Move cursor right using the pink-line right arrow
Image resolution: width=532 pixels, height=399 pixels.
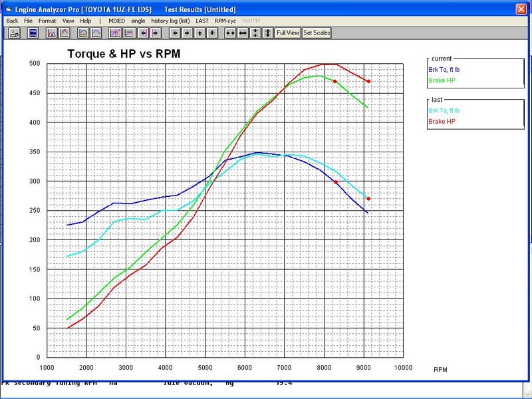155,33
